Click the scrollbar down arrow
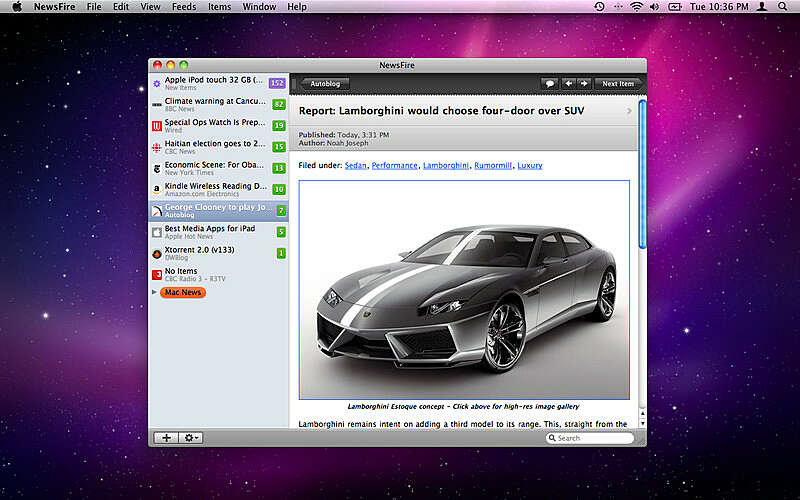This screenshot has width=800, height=500. [x=642, y=423]
